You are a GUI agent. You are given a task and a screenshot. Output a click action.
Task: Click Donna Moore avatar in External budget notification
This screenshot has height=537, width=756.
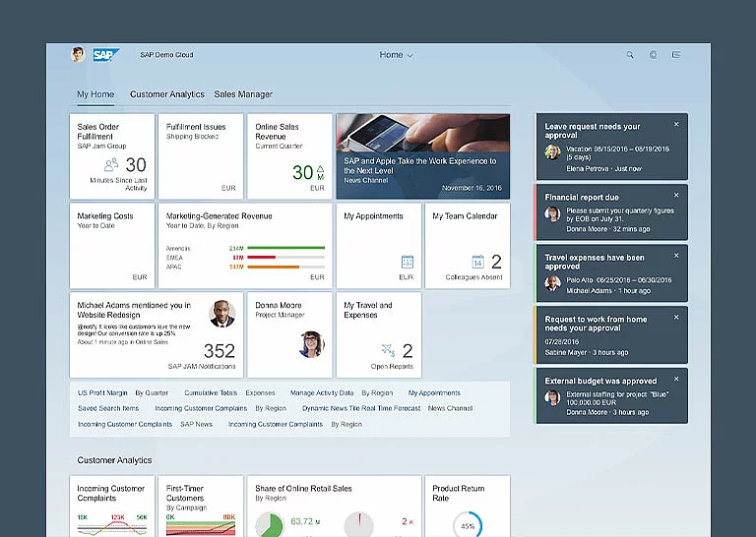pyautogui.click(x=552, y=397)
